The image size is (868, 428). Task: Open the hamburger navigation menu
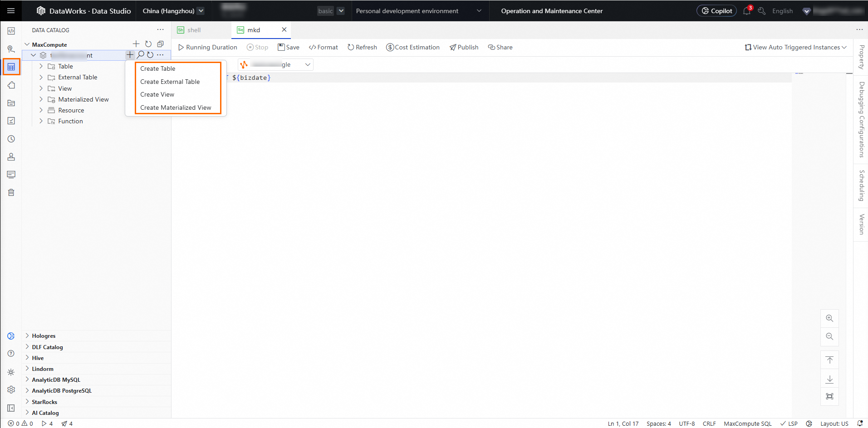point(11,11)
